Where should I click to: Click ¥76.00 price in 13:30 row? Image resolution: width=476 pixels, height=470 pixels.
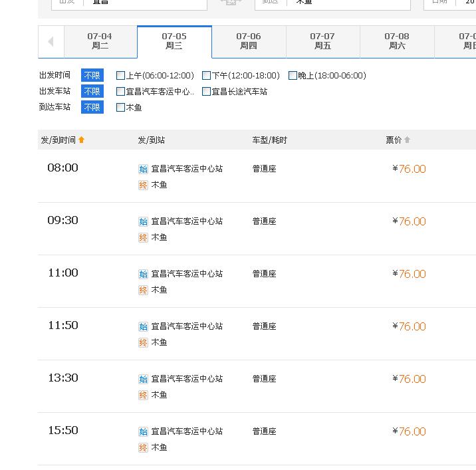click(x=409, y=379)
